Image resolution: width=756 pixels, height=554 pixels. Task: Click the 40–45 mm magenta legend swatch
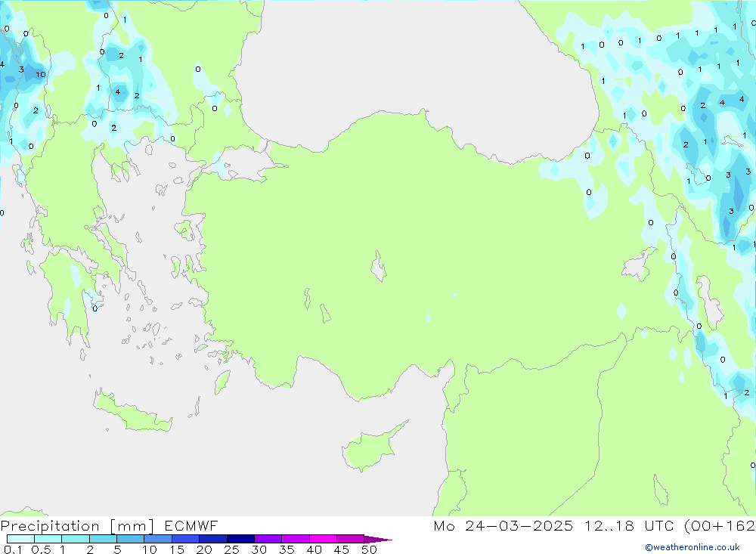click(x=323, y=539)
